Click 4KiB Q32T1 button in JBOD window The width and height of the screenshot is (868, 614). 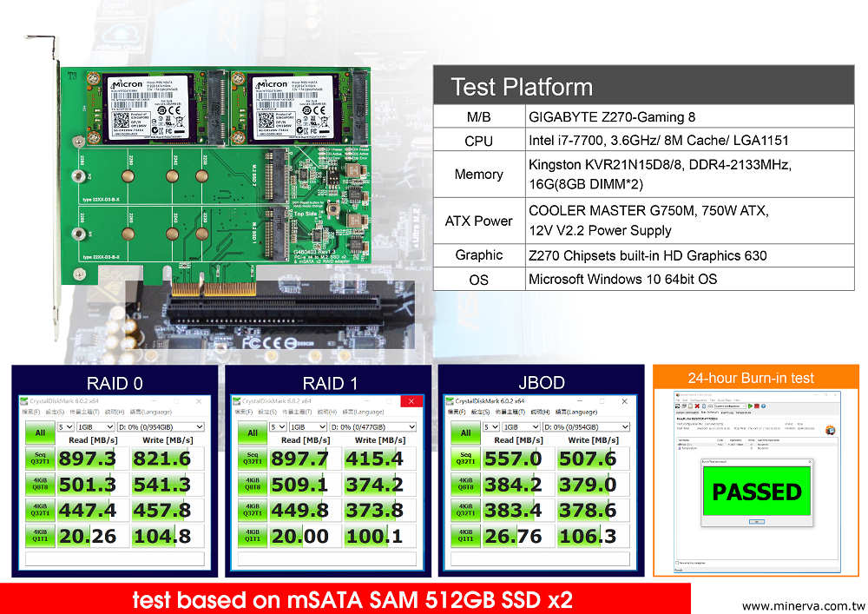(465, 510)
